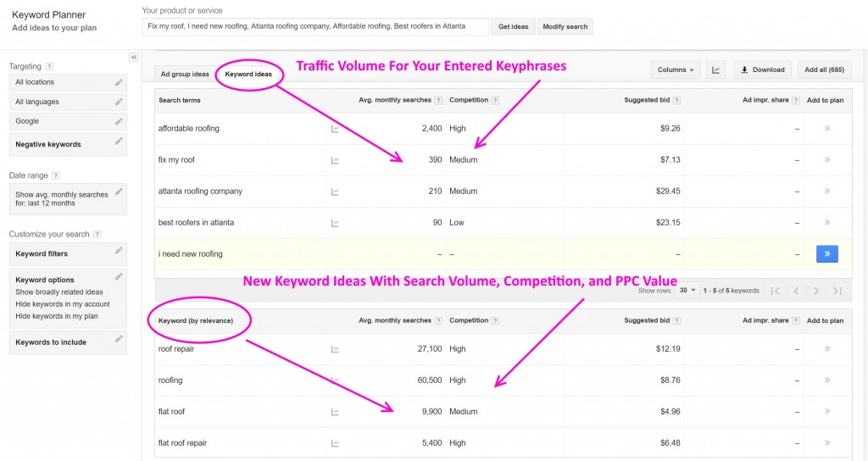
Task: Add fix my roof to plan arrow
Action: (x=827, y=159)
